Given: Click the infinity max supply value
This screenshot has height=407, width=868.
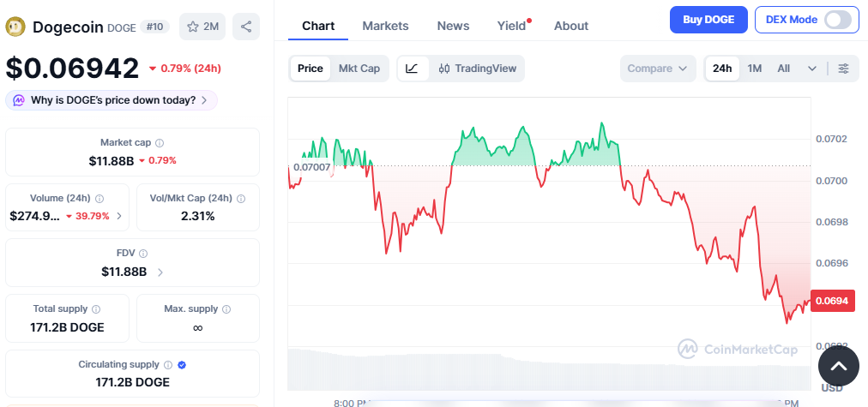Looking at the screenshot, I should pyautogui.click(x=197, y=328).
